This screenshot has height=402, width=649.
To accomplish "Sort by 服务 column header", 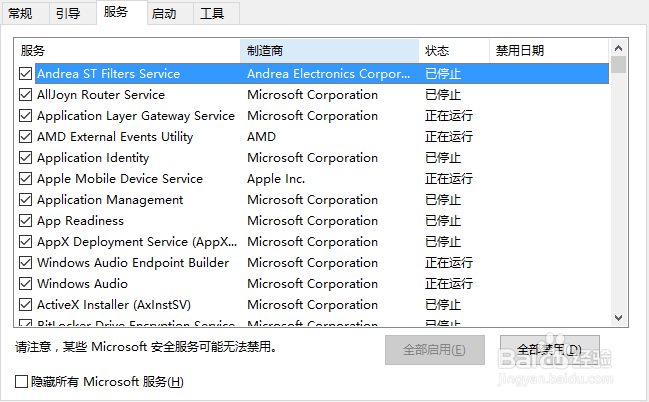I will 127,51.
